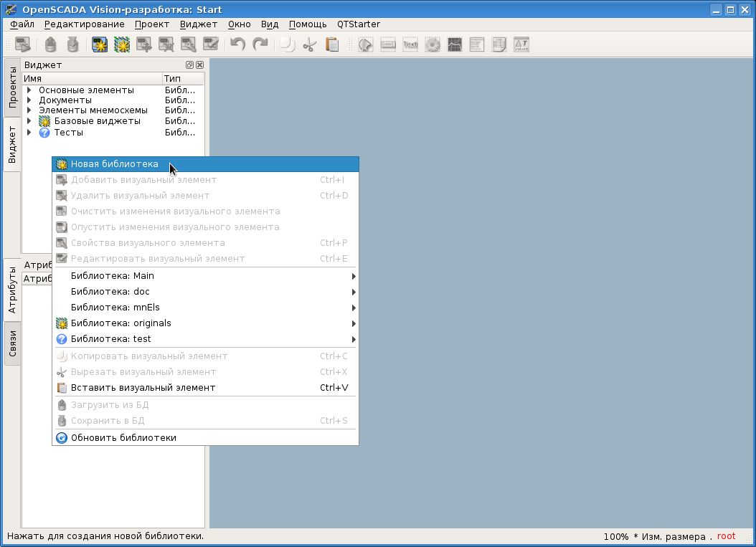Click the Undo arrow in the toolbar
The height and width of the screenshot is (547, 756).
[x=237, y=45]
